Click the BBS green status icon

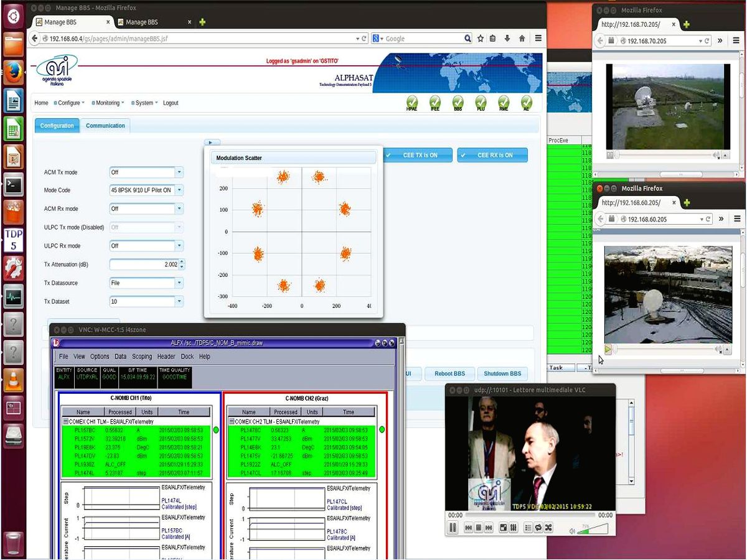[x=458, y=102]
